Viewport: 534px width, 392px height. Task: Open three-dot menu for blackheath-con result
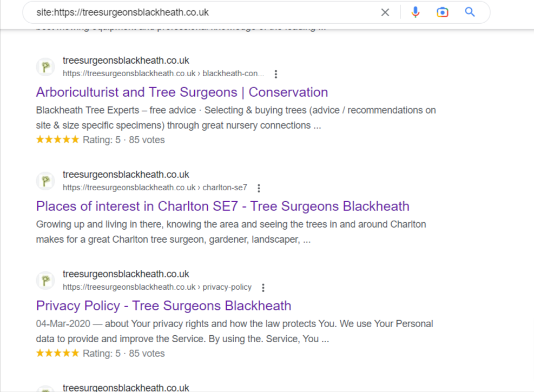click(x=276, y=74)
